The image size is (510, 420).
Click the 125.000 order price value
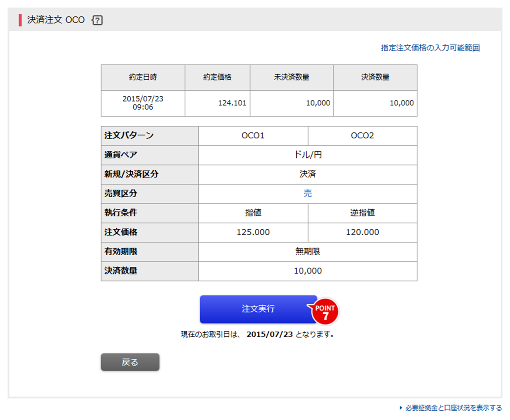(253, 232)
